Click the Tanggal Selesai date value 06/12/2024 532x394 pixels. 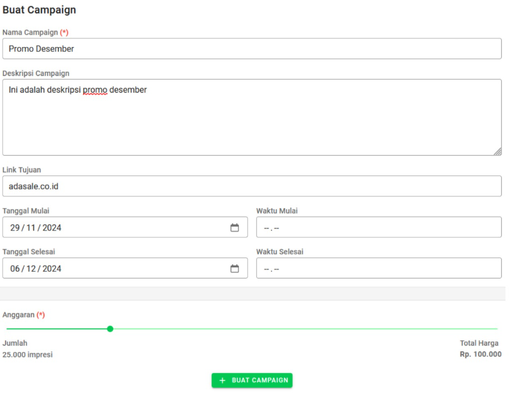(36, 269)
